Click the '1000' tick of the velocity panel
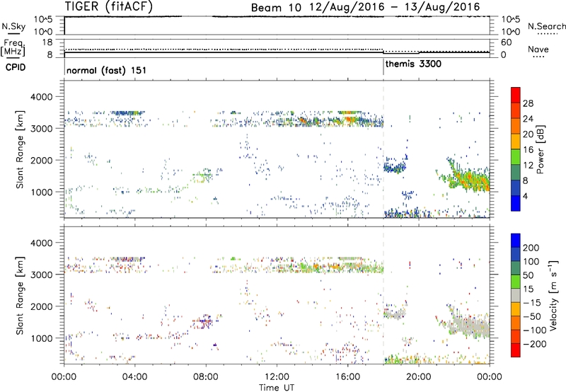Image resolution: width=566 pixels, height=392 pixels. (42, 338)
